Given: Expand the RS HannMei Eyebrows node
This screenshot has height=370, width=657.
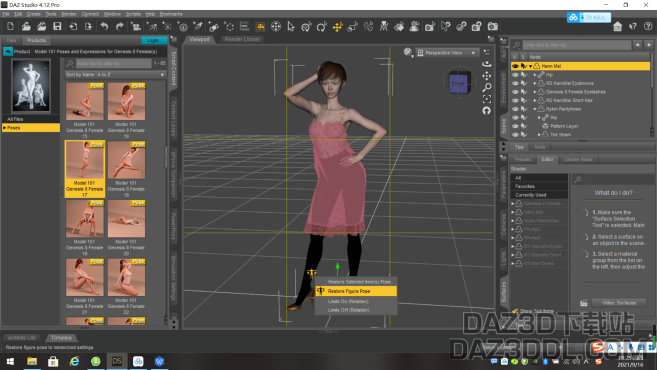Looking at the screenshot, I should point(535,83).
